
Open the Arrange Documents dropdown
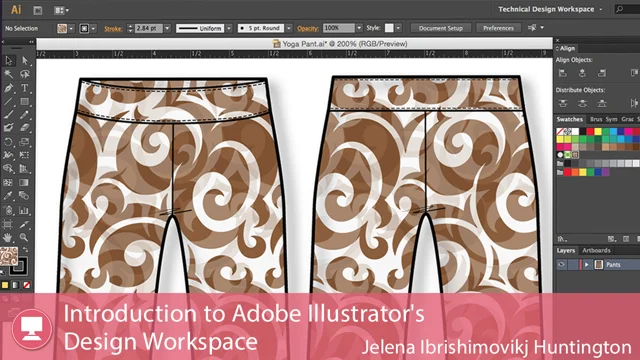click(61, 10)
